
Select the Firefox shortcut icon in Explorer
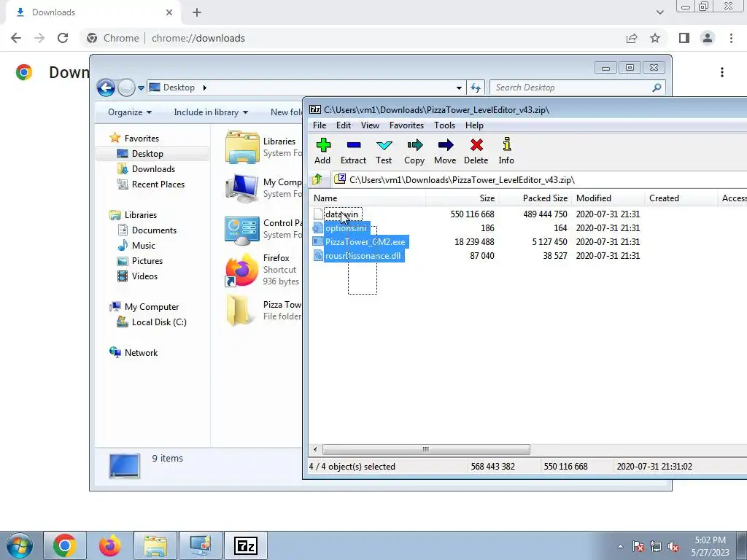point(242,271)
